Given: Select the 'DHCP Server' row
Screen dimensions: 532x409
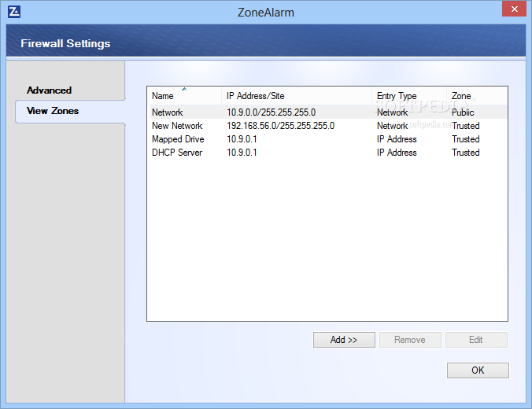Looking at the screenshot, I should pyautogui.click(x=327, y=153).
